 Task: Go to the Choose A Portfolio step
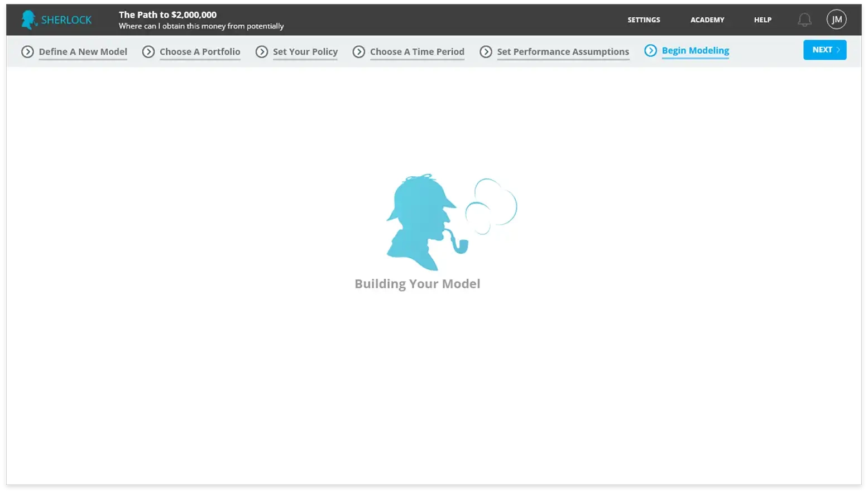[200, 52]
